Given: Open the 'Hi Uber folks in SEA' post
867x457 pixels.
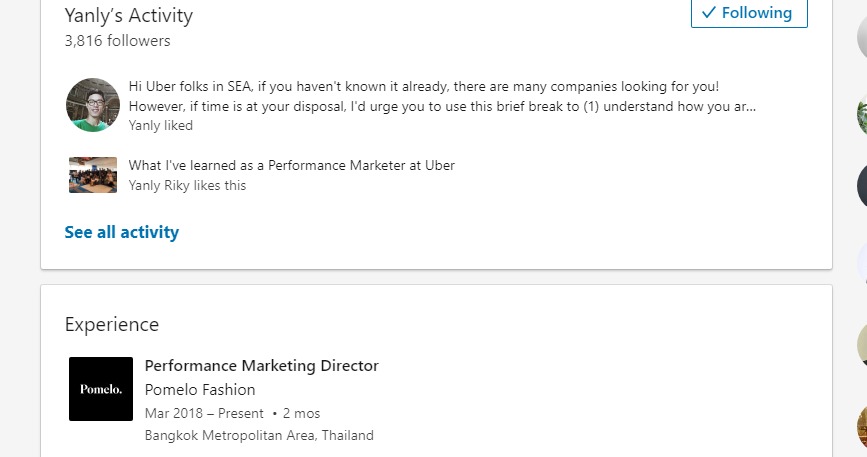Looking at the screenshot, I should click(442, 96).
